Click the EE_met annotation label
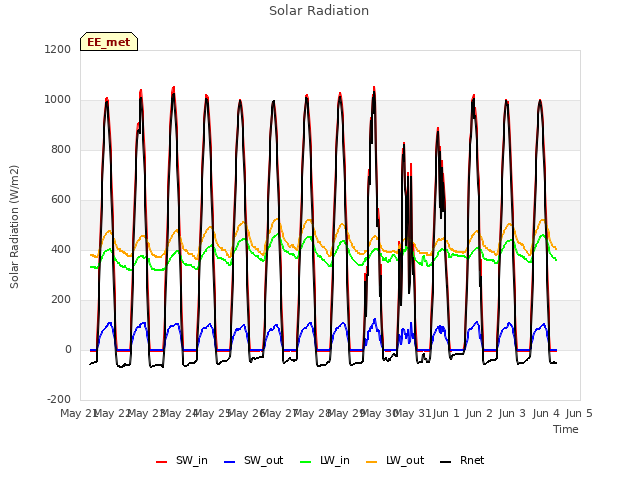This screenshot has height=480, width=640. [x=109, y=42]
